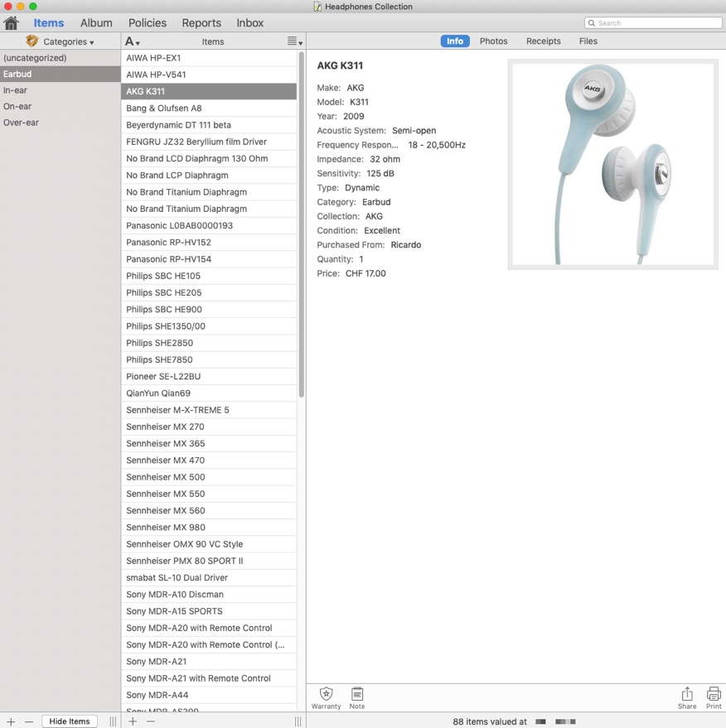Click the Price value CHF 17.00
This screenshot has height=728, width=726.
(365, 273)
